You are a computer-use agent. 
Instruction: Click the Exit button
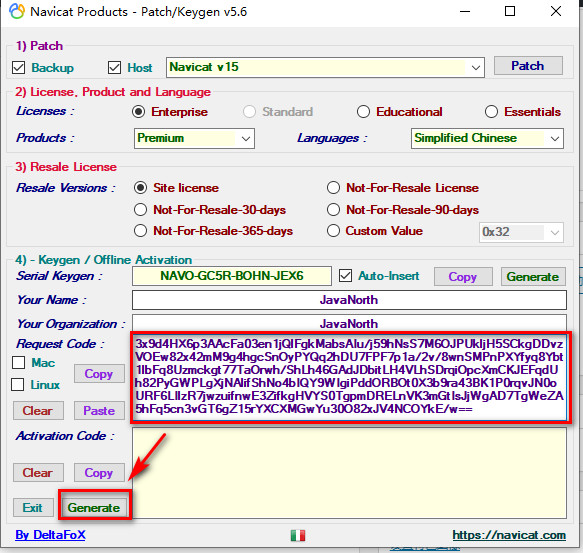click(33, 508)
